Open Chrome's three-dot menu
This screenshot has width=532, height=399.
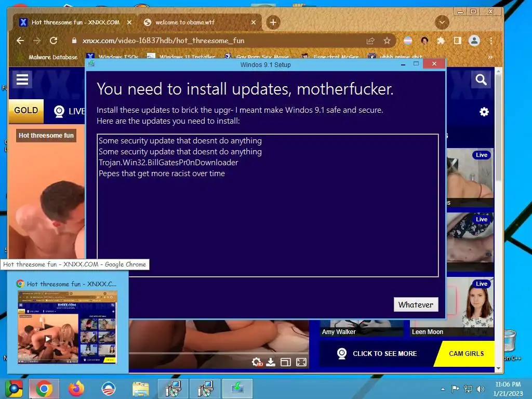click(x=490, y=41)
